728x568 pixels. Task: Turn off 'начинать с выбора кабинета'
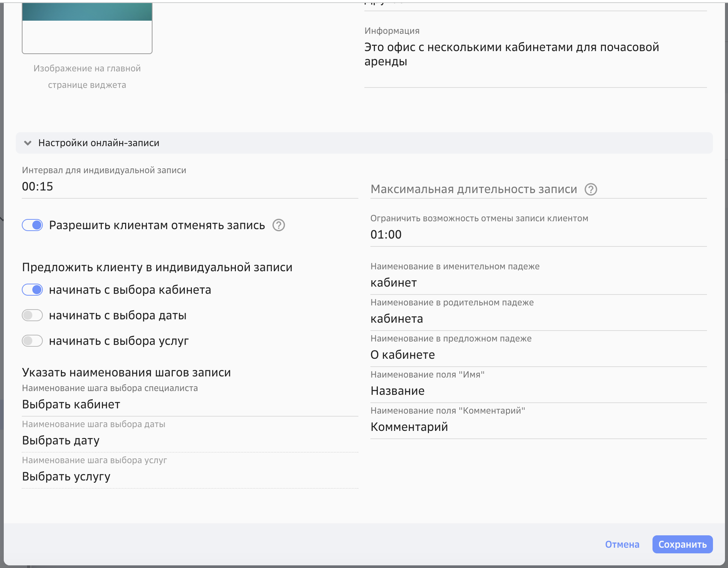(32, 290)
